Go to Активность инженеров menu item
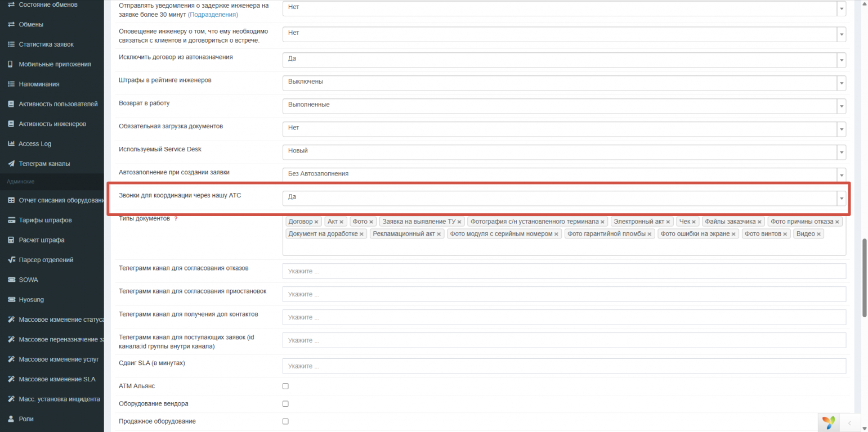 [x=52, y=124]
